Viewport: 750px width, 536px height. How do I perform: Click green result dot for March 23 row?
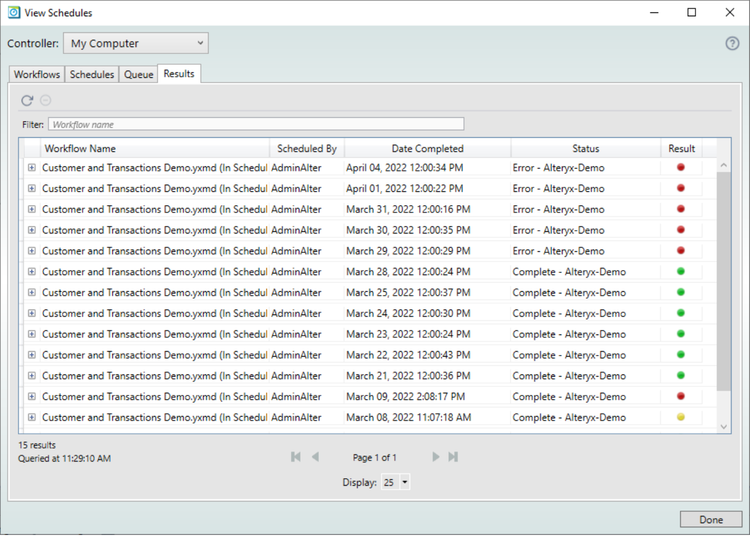click(681, 334)
